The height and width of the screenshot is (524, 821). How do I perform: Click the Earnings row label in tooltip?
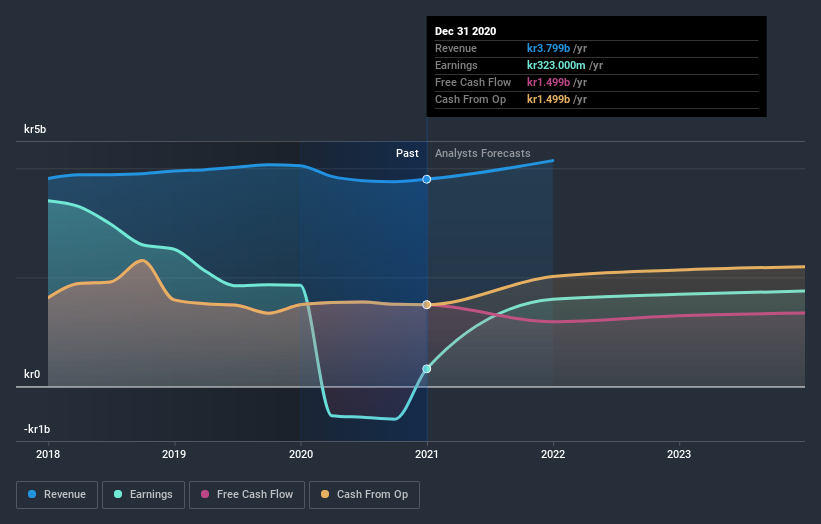coord(456,65)
